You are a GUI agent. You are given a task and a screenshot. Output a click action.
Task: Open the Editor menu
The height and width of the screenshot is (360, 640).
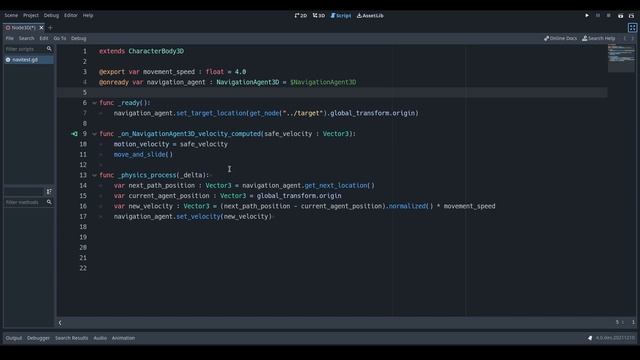pyautogui.click(x=70, y=15)
